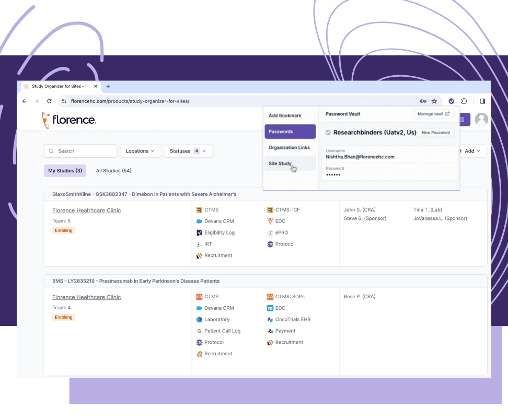Click the user profile avatar
Screen dimensions: 508x420
[x=481, y=120]
